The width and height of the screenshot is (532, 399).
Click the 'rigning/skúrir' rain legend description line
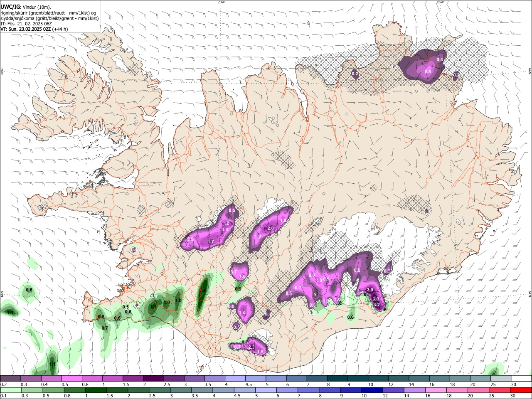coord(48,13)
